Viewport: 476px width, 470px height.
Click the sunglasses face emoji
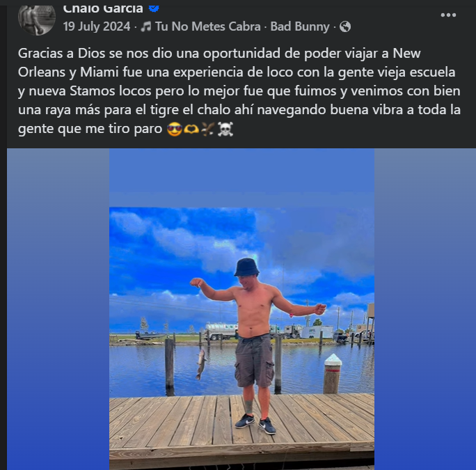tap(175, 129)
